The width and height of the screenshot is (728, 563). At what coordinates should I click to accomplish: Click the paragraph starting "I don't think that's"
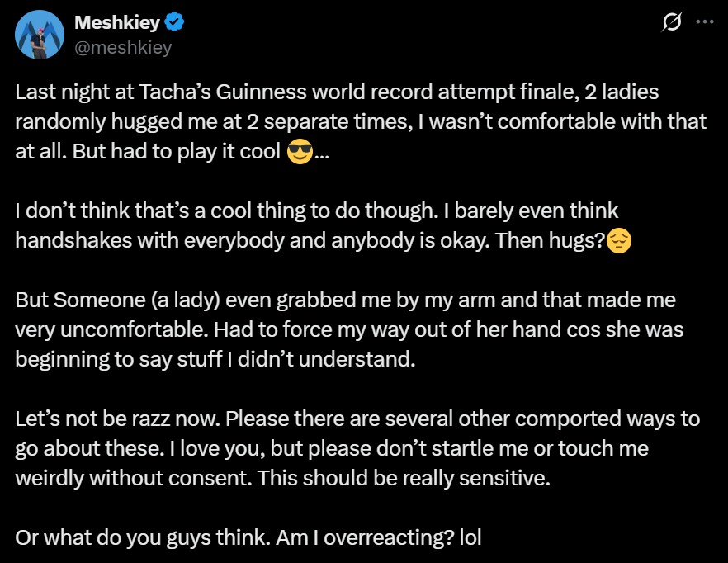pos(322,226)
